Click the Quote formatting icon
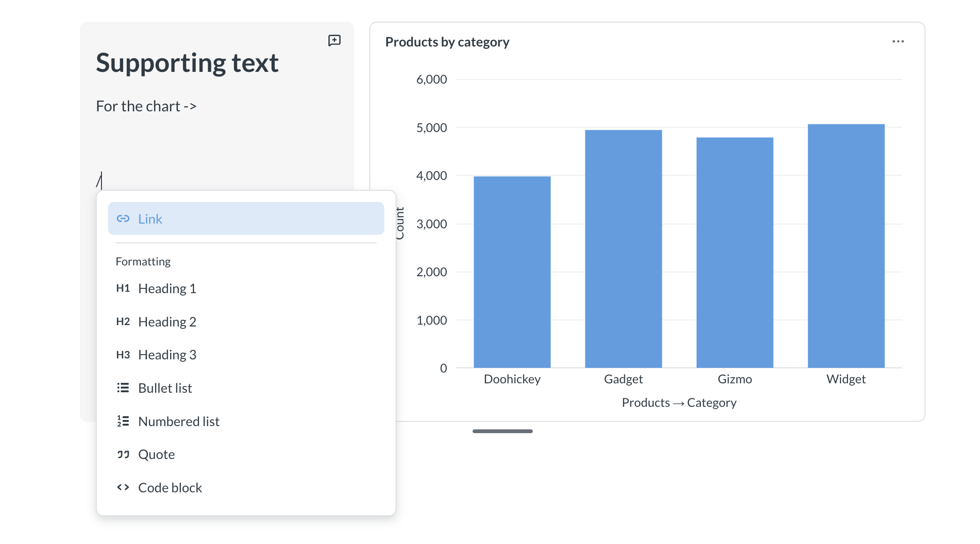 pyautogui.click(x=124, y=454)
